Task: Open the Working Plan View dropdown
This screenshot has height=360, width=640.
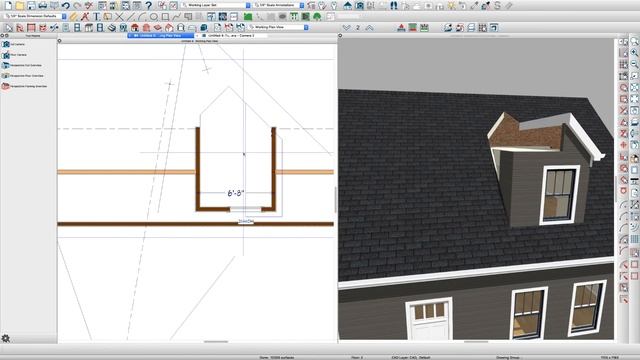Action: pos(278,27)
